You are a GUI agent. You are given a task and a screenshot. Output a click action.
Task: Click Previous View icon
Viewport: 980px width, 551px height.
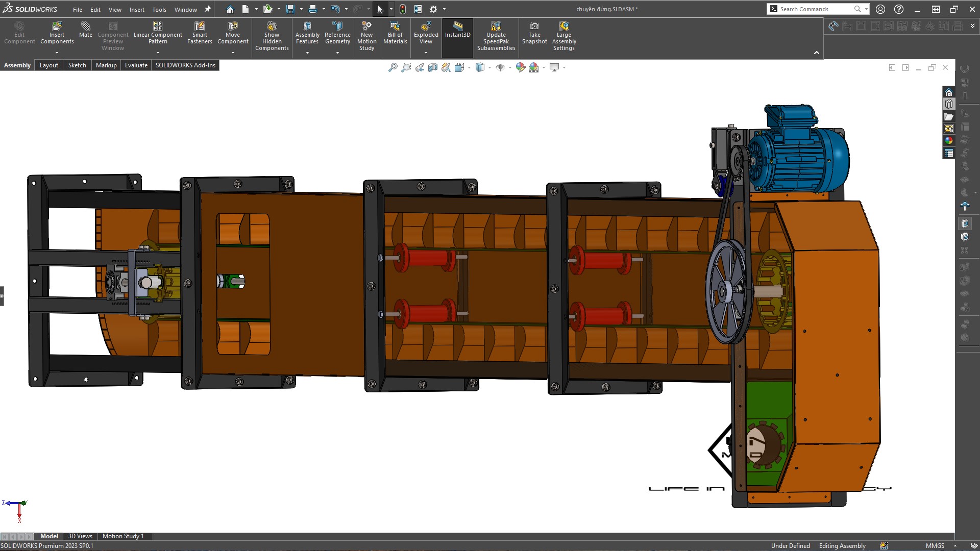coord(420,67)
